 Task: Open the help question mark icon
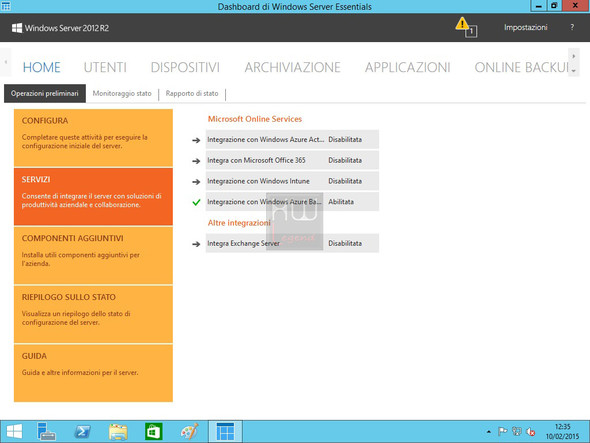572,27
